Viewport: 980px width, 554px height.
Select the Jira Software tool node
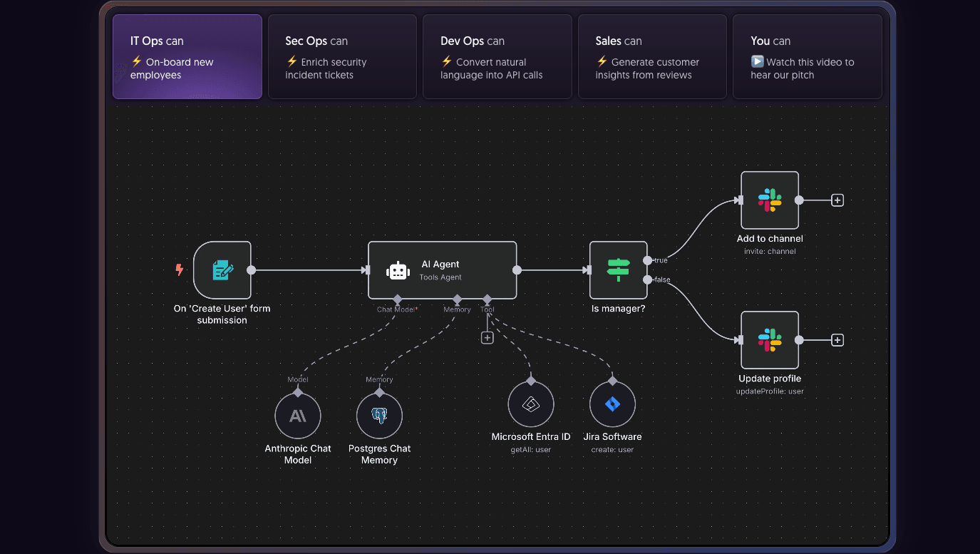(612, 404)
